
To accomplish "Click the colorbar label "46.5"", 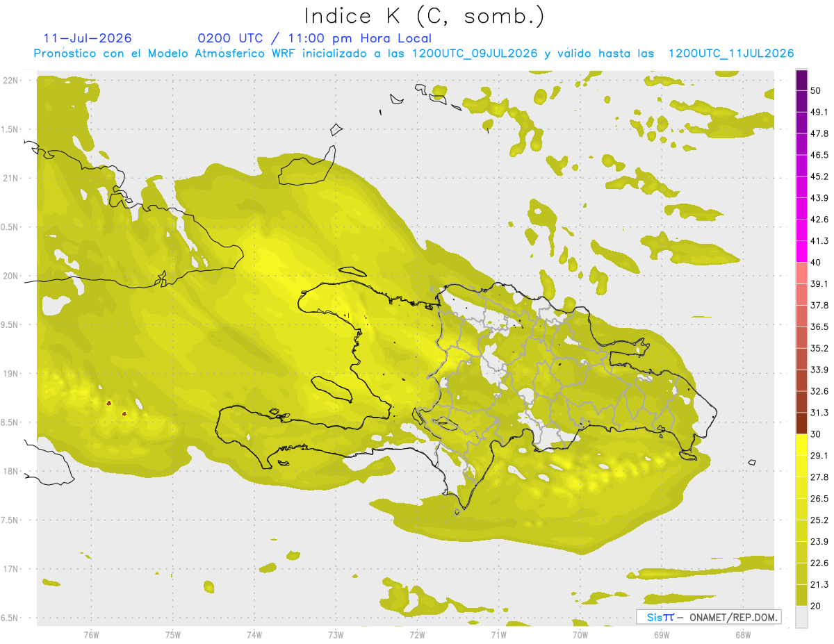I will coord(819,155).
